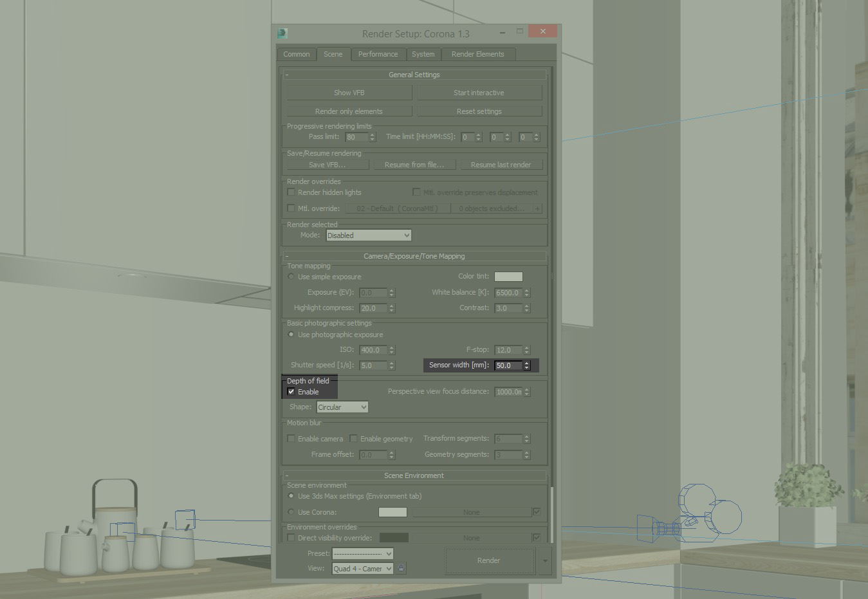Click the 0 objects excluded button
The width and height of the screenshot is (868, 599).
pos(491,208)
